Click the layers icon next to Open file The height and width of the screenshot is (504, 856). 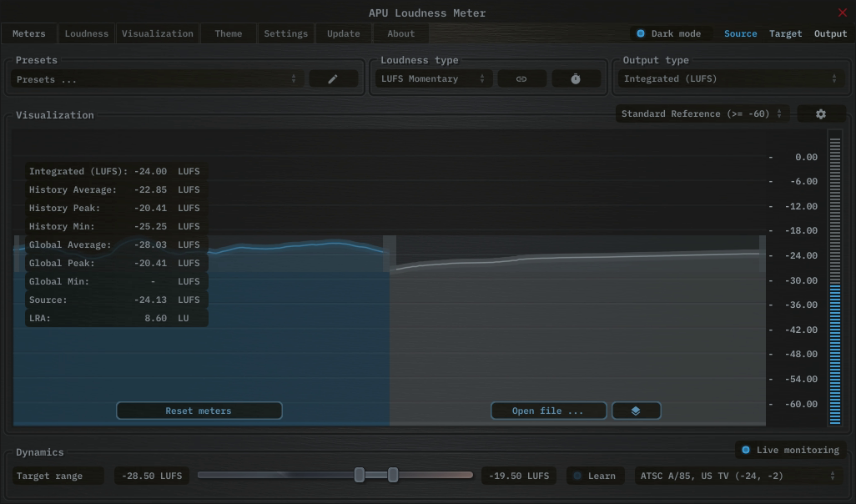(x=636, y=410)
